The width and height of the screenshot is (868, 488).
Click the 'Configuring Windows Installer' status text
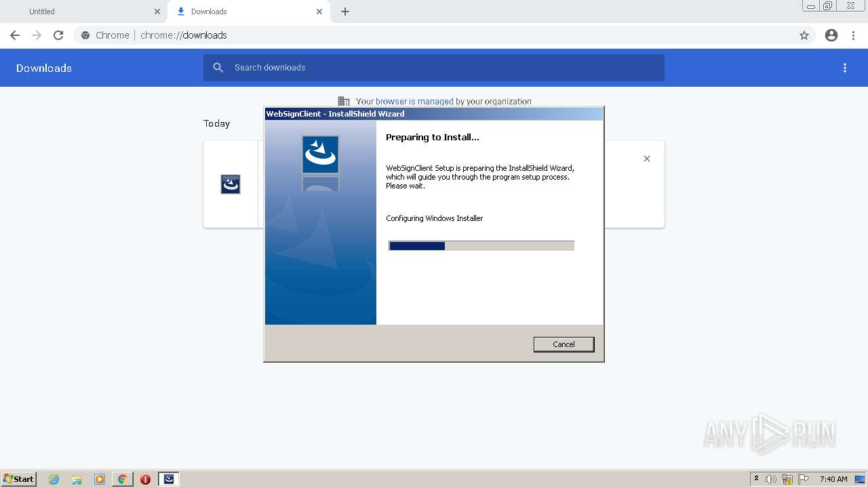[x=435, y=218]
